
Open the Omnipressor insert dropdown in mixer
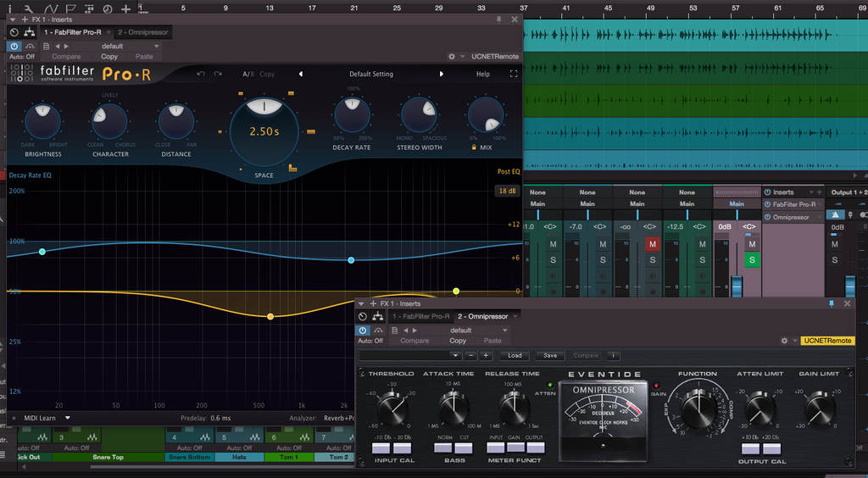(821, 218)
